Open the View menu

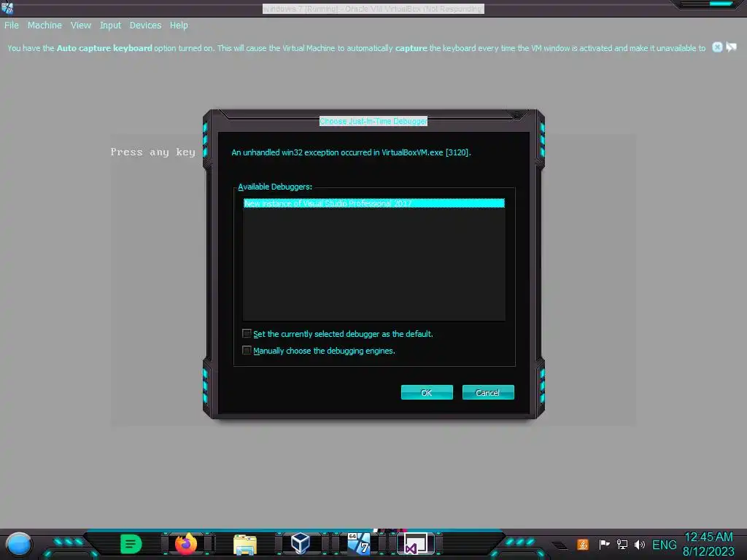click(80, 26)
